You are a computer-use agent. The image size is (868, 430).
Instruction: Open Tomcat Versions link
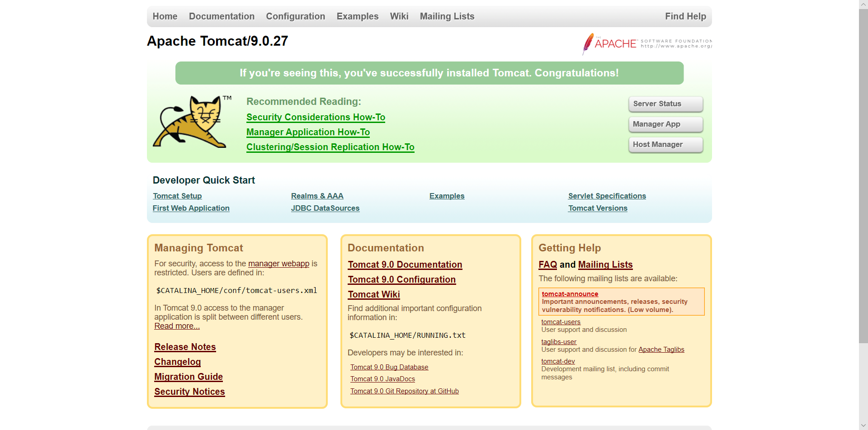pyautogui.click(x=598, y=208)
